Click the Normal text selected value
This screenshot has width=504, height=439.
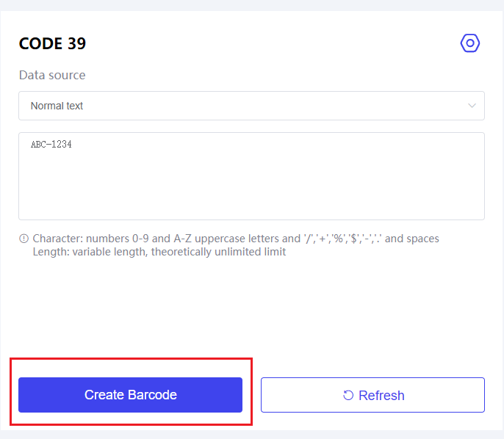pos(57,106)
